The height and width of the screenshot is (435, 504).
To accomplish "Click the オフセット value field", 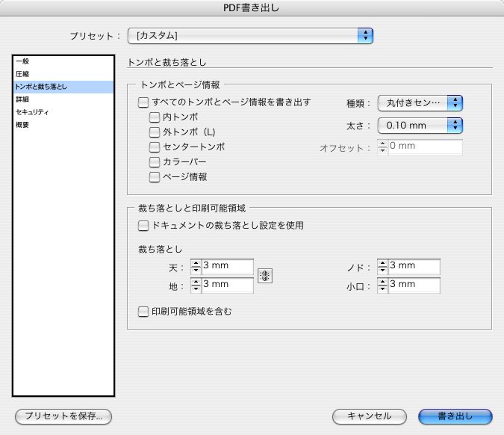I will click(426, 147).
